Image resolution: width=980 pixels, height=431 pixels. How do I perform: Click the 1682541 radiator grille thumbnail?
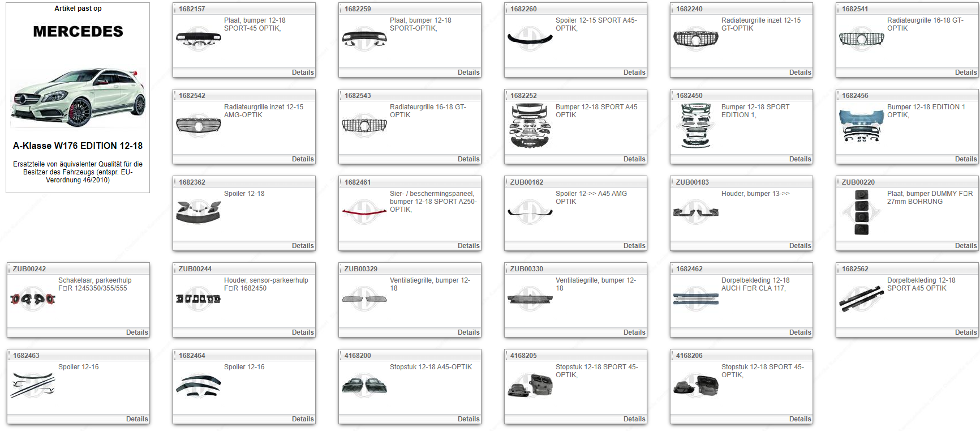[x=862, y=39]
